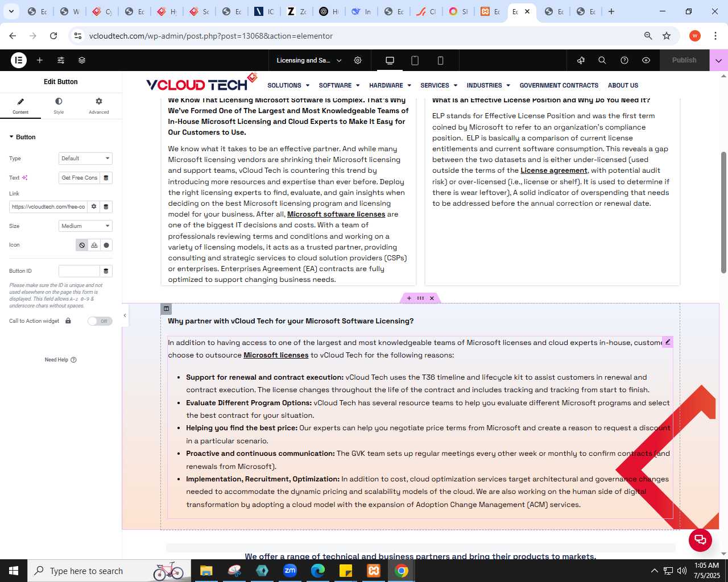The height and width of the screenshot is (582, 728).
Task: Click the Button ID input field
Action: coord(79,271)
